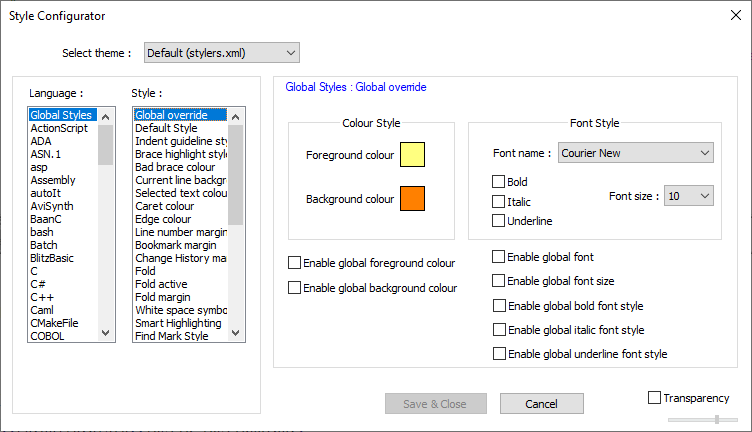Select Bad brace colour style
Viewport: 752px width, 432px height.
point(180,167)
